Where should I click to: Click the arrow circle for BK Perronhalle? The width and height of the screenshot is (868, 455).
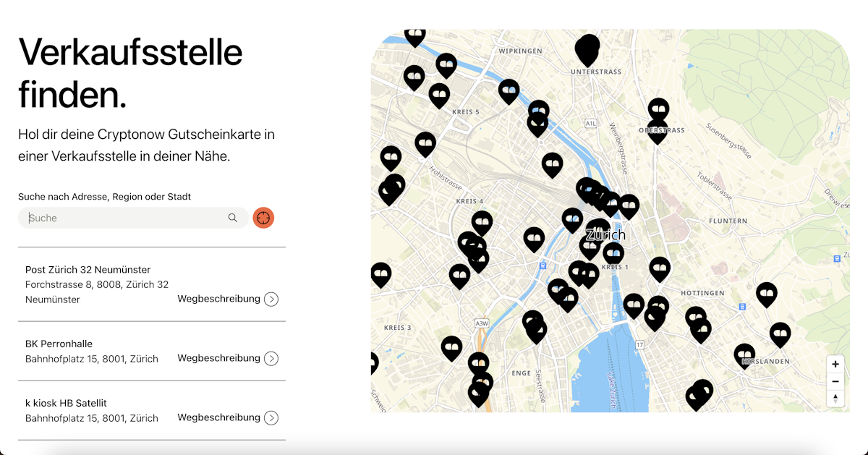pyautogui.click(x=271, y=358)
